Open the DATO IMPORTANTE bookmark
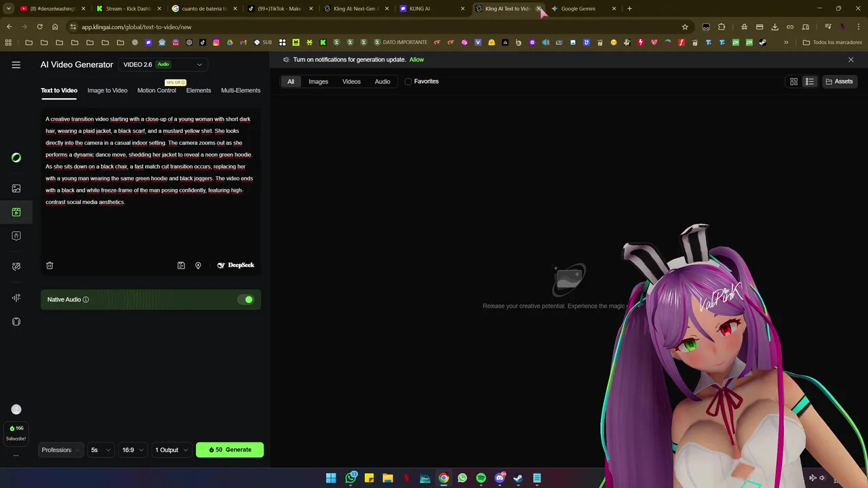Viewport: 868px width, 488px height. [401, 42]
